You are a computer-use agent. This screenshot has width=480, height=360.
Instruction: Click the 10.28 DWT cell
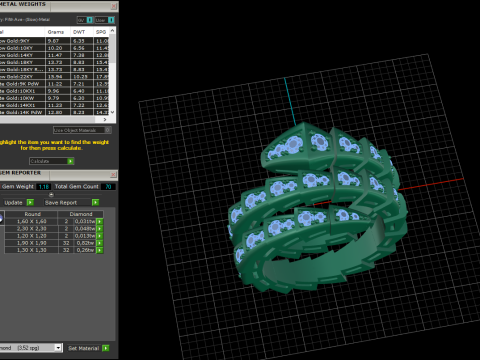point(82,76)
